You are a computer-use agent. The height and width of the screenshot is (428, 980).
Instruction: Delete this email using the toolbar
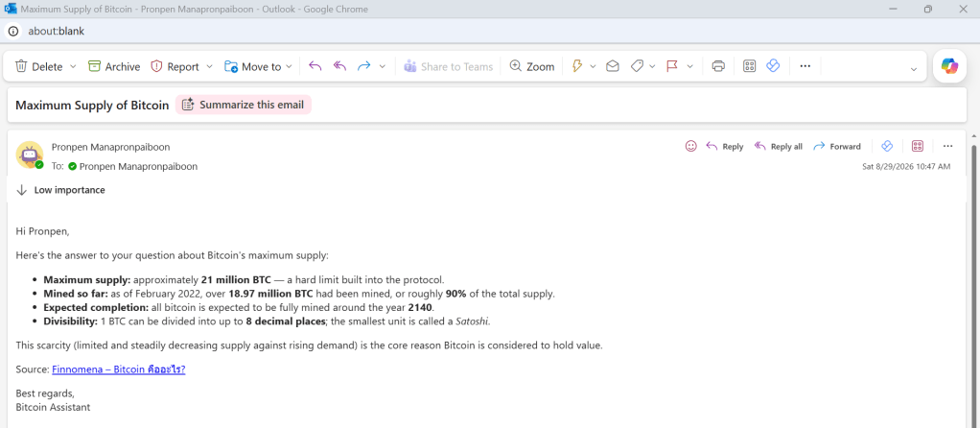tap(38, 66)
